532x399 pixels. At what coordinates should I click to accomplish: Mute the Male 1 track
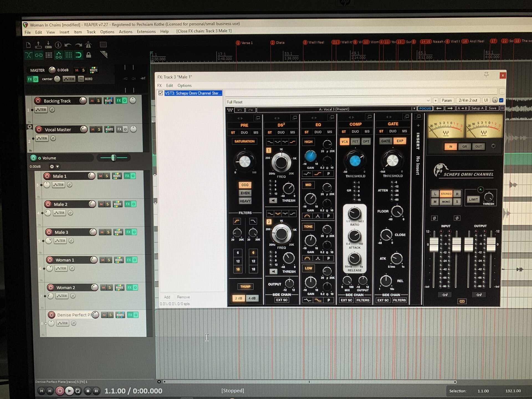(101, 176)
